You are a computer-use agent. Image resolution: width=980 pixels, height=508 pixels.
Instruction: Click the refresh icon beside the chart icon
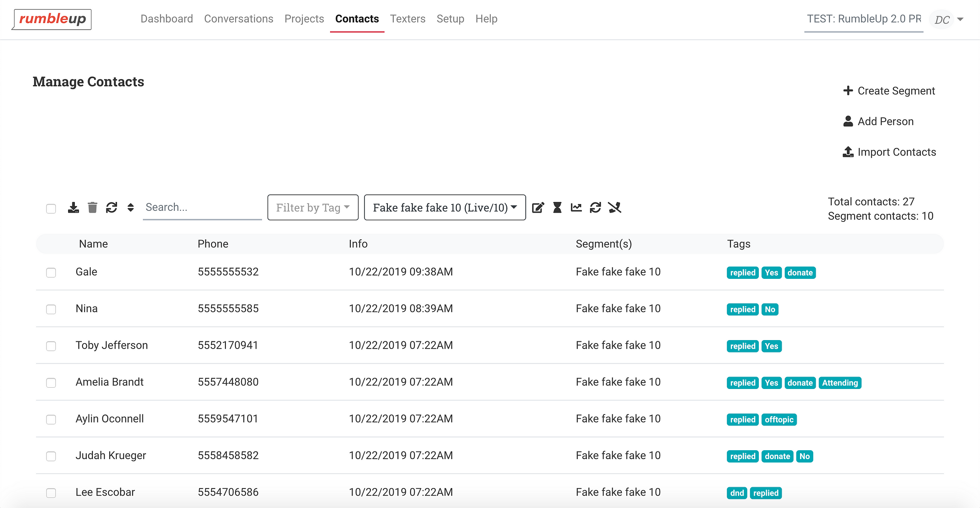click(595, 207)
